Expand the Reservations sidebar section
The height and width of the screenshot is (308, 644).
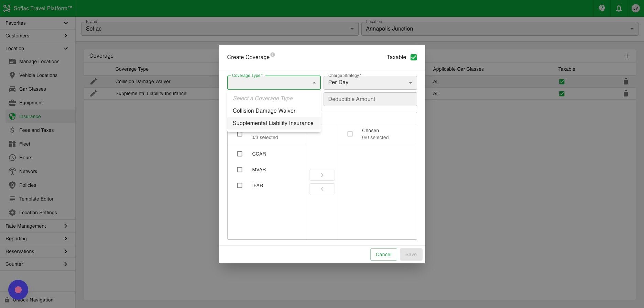click(x=37, y=251)
